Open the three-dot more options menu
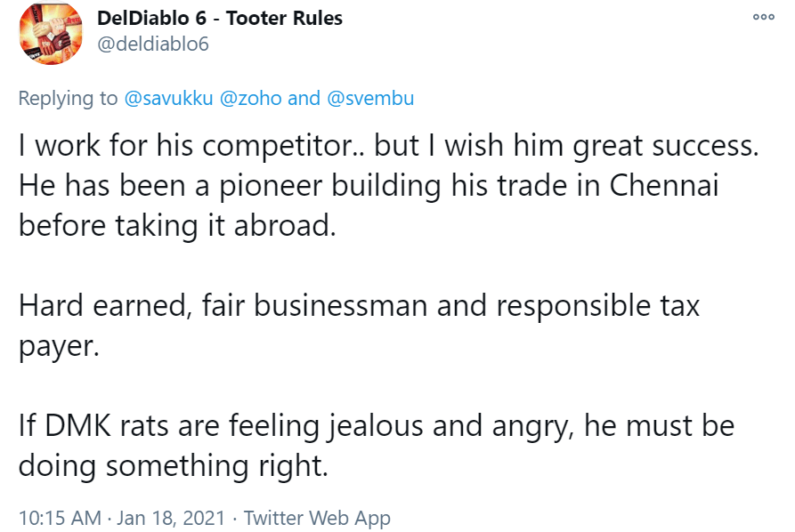This screenshot has width=795, height=532. [764, 17]
